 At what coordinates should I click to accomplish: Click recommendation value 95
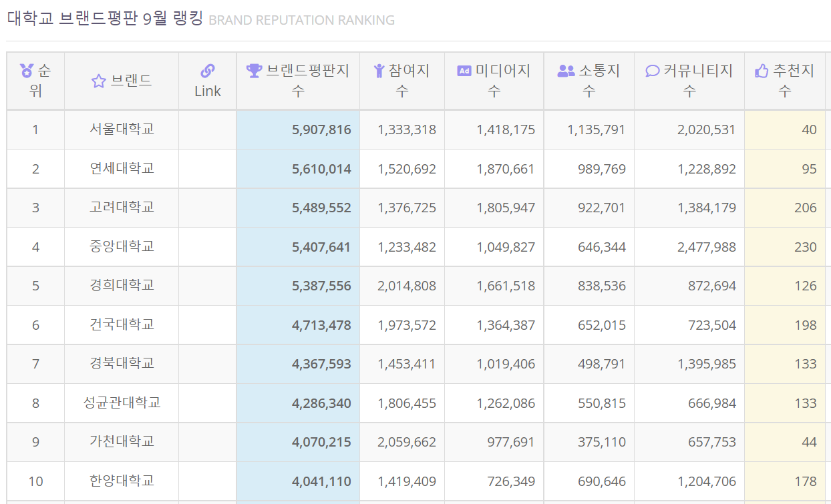(809, 169)
